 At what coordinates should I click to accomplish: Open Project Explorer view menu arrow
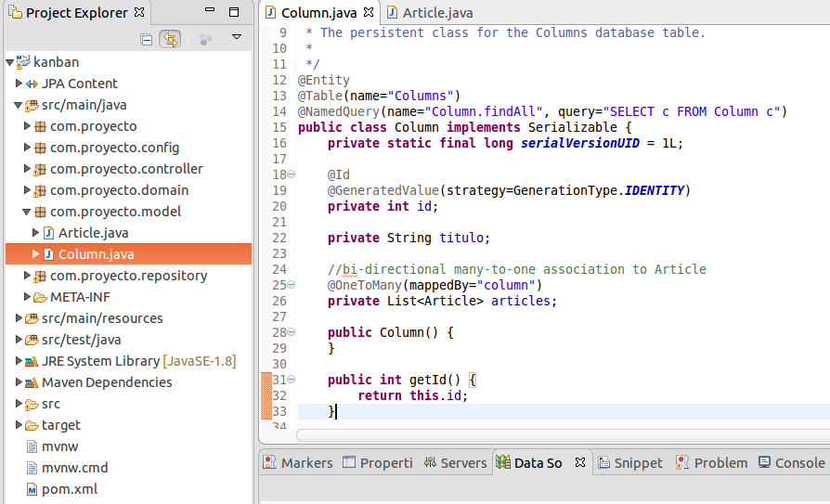pyautogui.click(x=237, y=37)
